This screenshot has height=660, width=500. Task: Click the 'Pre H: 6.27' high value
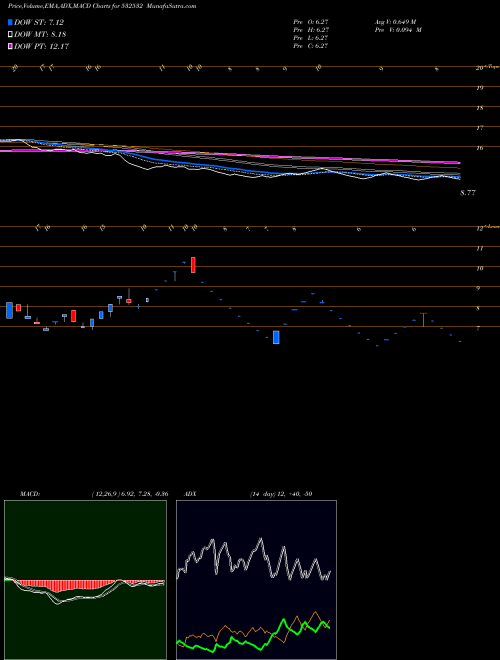[x=311, y=30]
